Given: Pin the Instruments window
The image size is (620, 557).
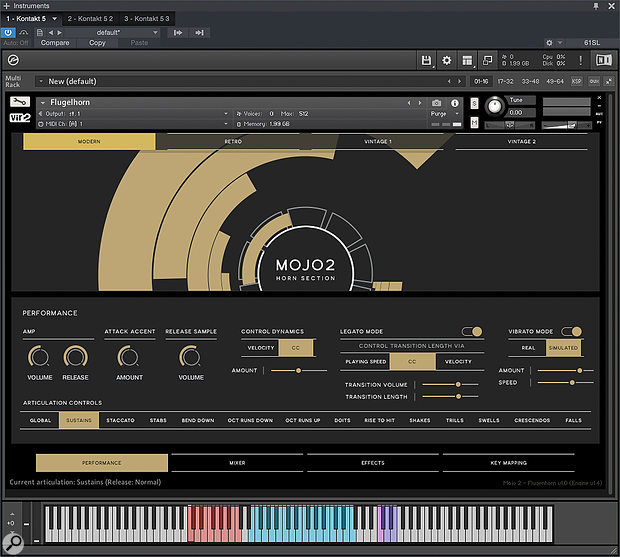Looking at the screenshot, I should 596,6.
